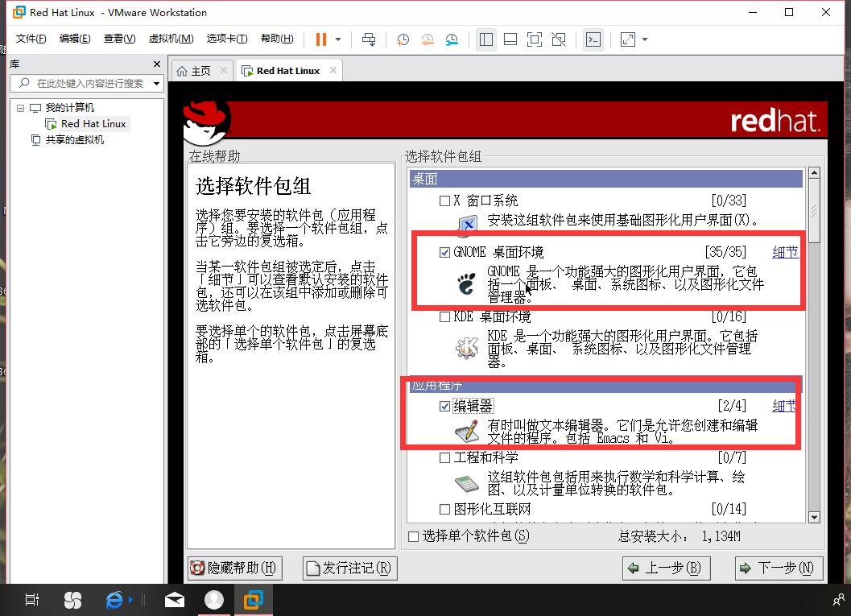851x616 pixels.
Task: Open 细节 link for GNOME 桌面环境
Action: click(785, 252)
